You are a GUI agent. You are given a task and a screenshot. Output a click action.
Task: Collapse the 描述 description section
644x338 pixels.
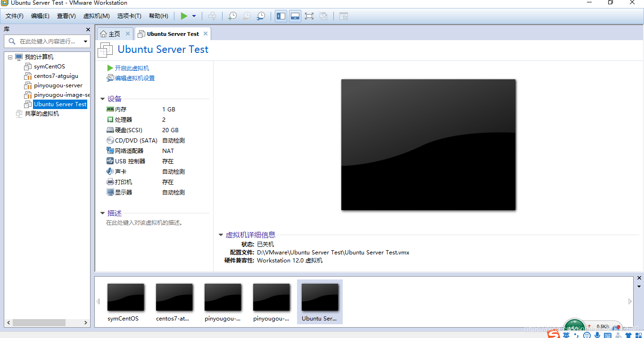coord(102,213)
